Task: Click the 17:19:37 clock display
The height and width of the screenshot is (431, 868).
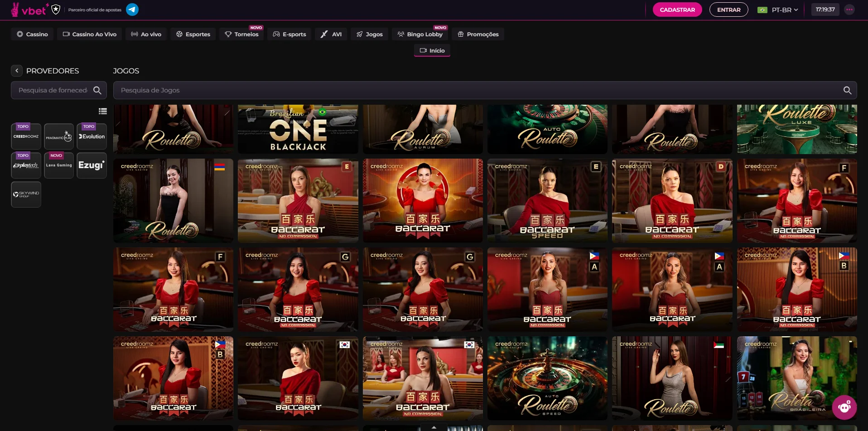Action: pos(825,10)
